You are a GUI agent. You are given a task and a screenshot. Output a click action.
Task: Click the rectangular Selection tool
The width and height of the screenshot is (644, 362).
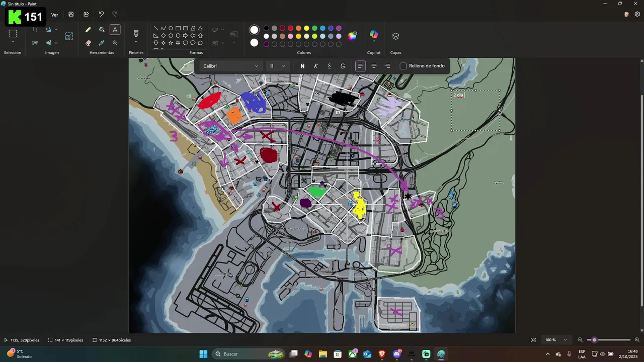point(13,34)
